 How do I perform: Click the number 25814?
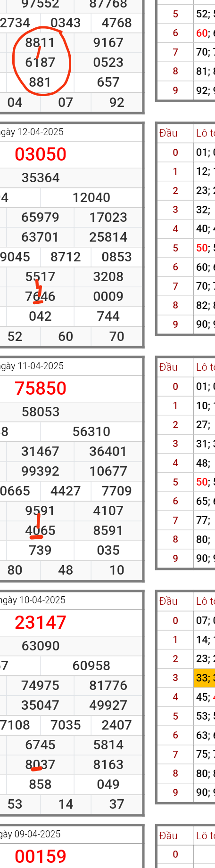tap(108, 237)
